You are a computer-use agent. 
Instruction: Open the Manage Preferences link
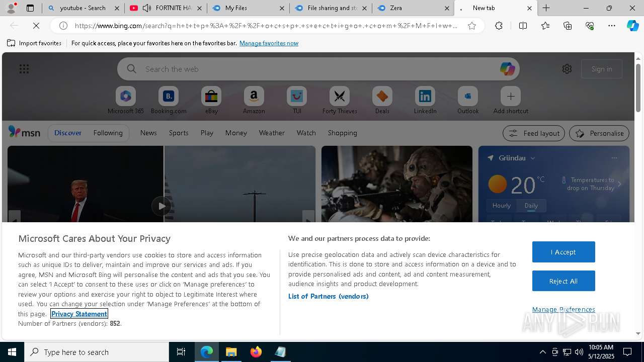click(x=563, y=309)
